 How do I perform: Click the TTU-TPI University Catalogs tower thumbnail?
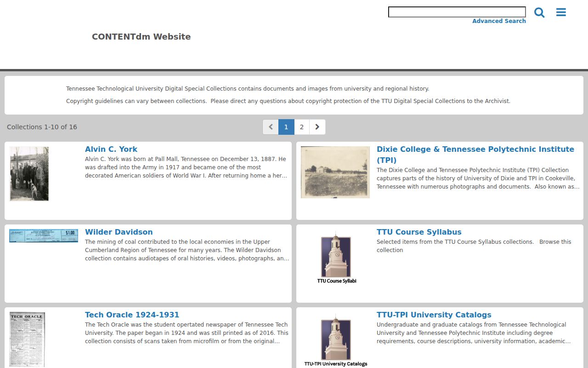(x=336, y=339)
